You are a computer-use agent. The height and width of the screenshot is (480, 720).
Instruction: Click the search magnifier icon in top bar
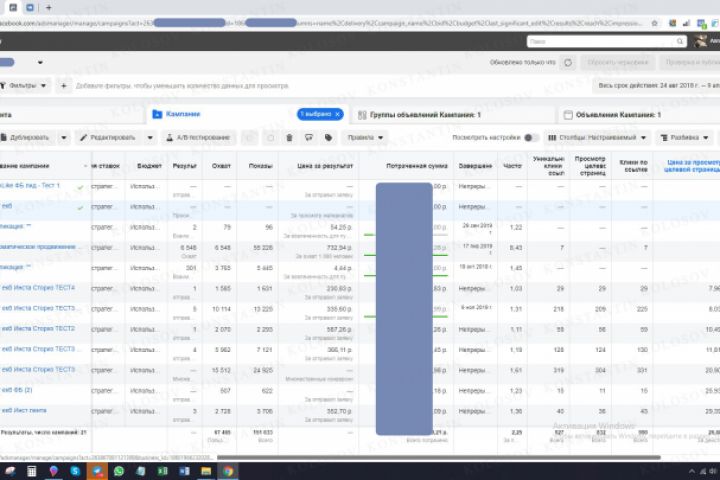pos(680,41)
